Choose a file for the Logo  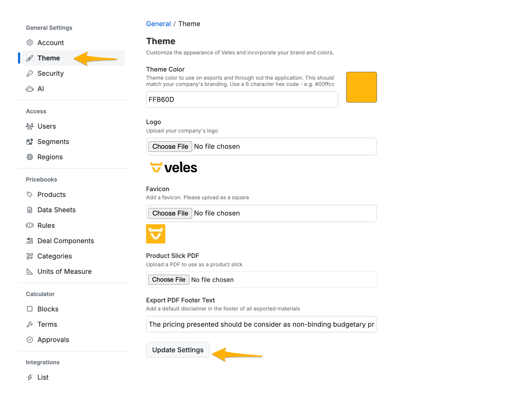(170, 146)
